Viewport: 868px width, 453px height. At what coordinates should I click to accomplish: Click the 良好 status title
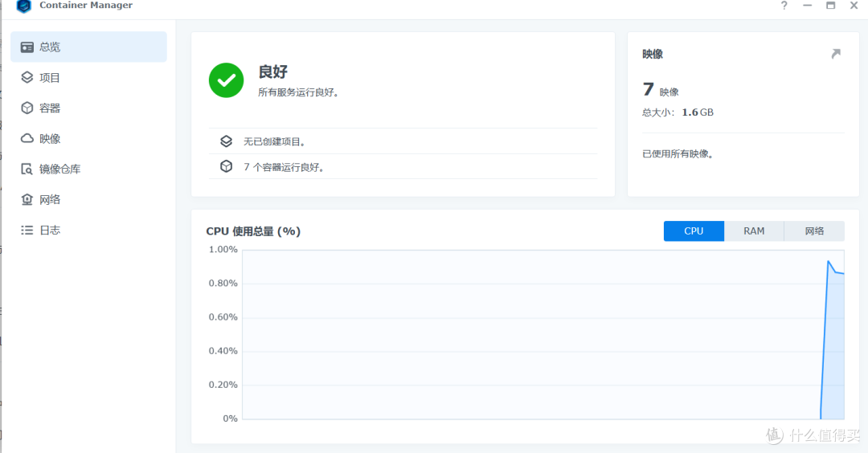point(273,72)
